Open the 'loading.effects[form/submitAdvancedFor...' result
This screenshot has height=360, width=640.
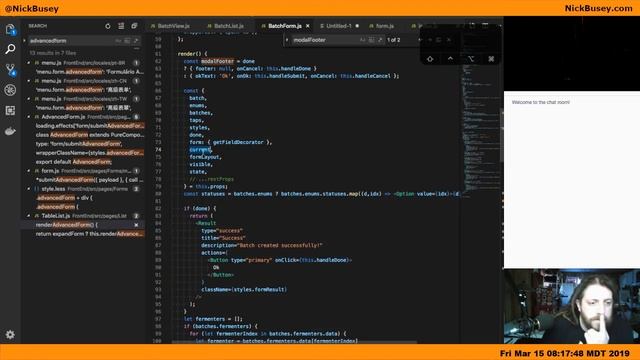click(x=90, y=126)
